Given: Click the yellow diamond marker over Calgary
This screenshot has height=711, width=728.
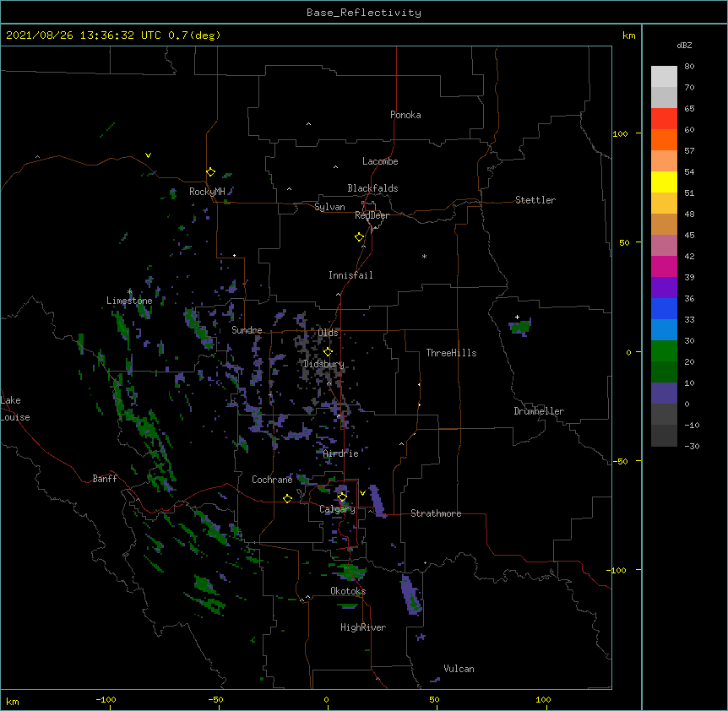Looking at the screenshot, I should pyautogui.click(x=342, y=497).
